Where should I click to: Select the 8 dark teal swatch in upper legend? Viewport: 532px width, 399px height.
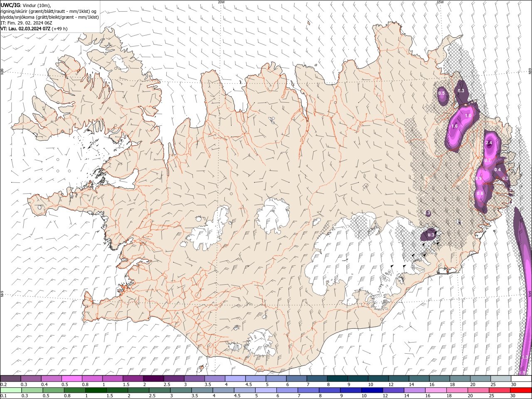[x=337, y=379]
